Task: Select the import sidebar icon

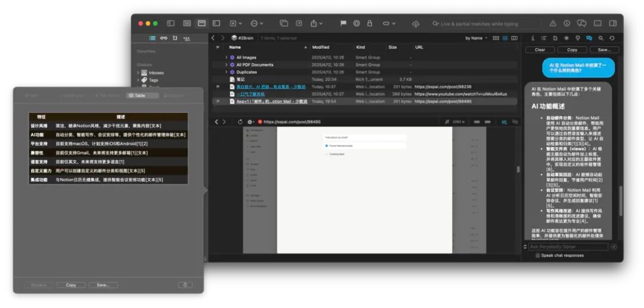Action: pos(175,38)
